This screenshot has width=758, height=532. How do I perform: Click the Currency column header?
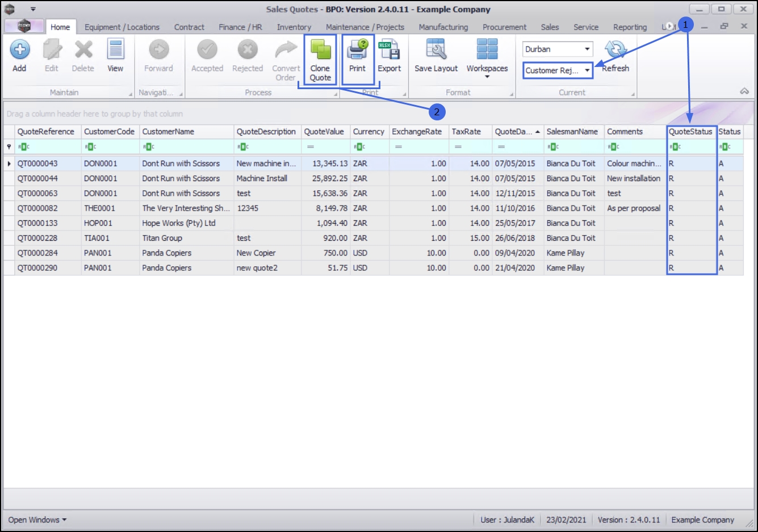[x=370, y=132]
